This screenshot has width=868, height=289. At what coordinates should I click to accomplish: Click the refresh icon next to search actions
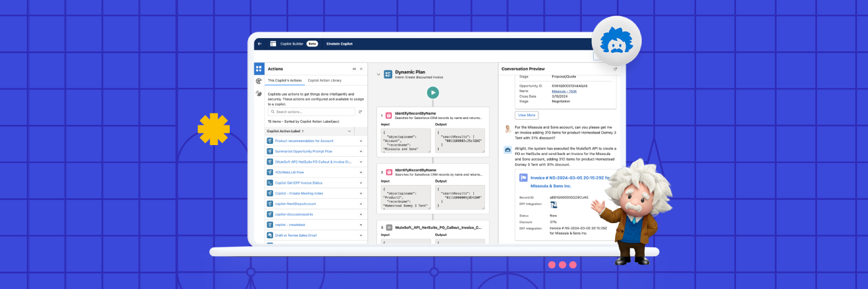[x=360, y=112]
